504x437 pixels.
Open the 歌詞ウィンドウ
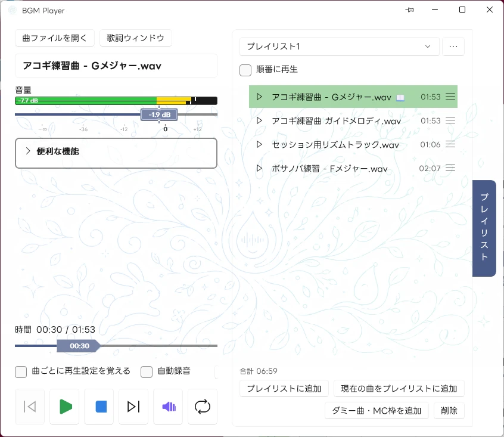(136, 38)
